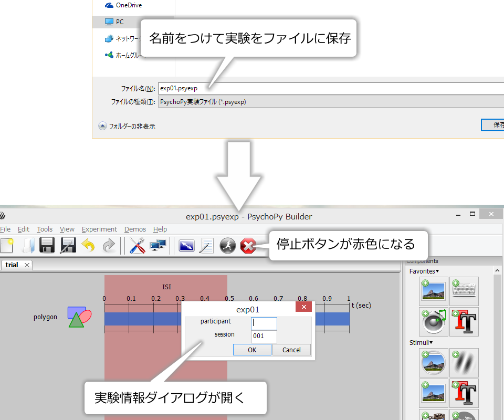Open the Edit menu

click(x=24, y=229)
